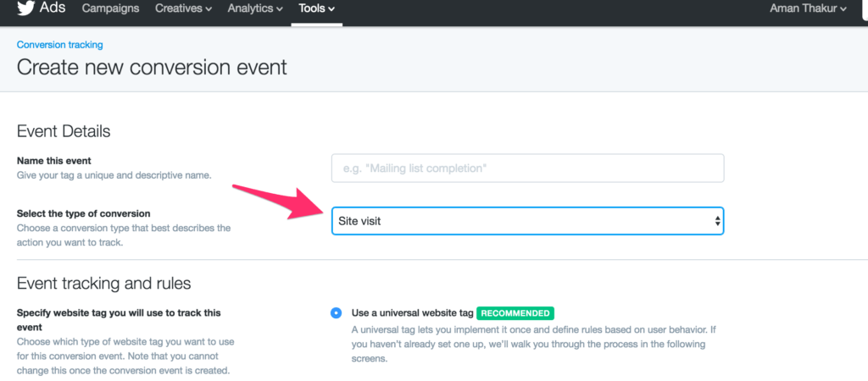Click the 'Event Details' section heading

pos(64,131)
